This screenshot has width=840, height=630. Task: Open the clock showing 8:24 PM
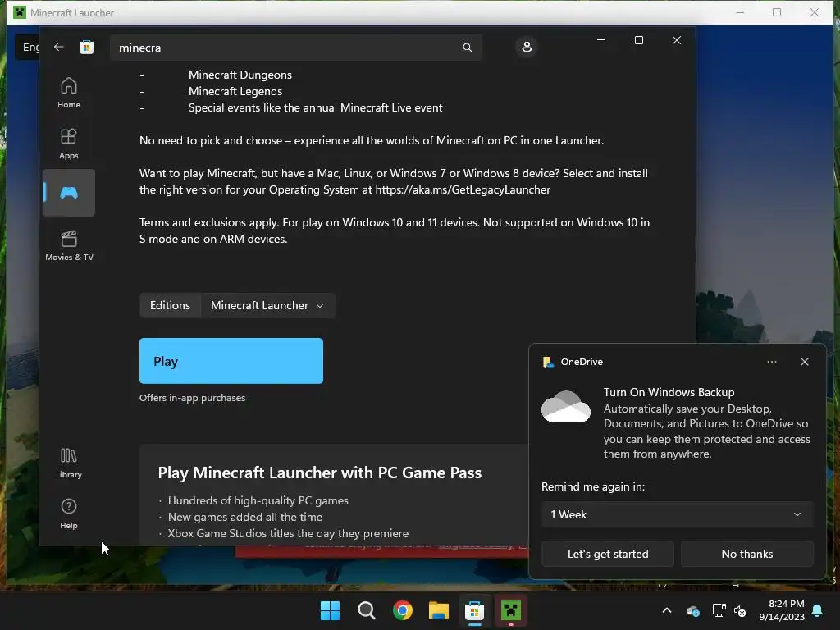click(782, 610)
